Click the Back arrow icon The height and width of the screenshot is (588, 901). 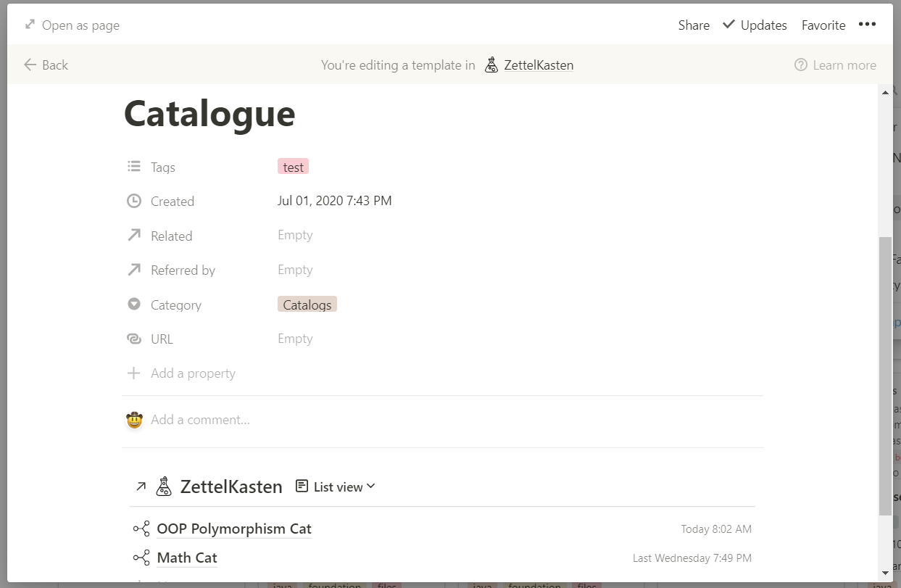click(x=30, y=65)
